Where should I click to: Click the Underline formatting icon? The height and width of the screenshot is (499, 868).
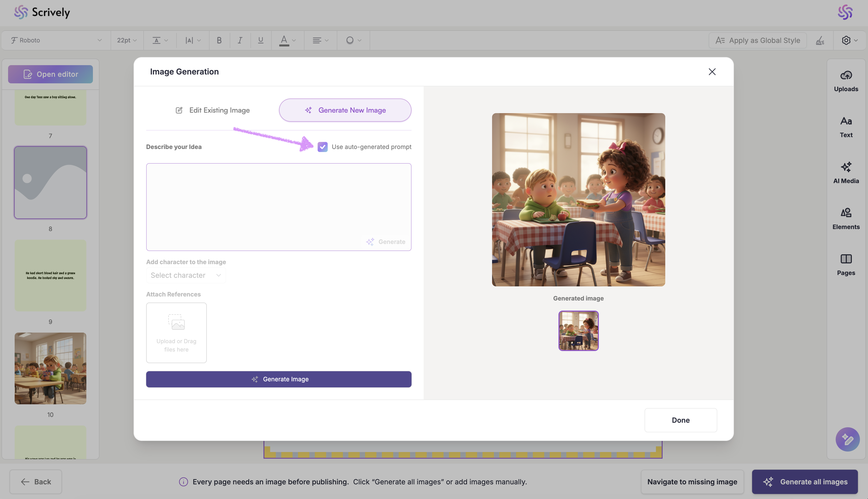(261, 40)
